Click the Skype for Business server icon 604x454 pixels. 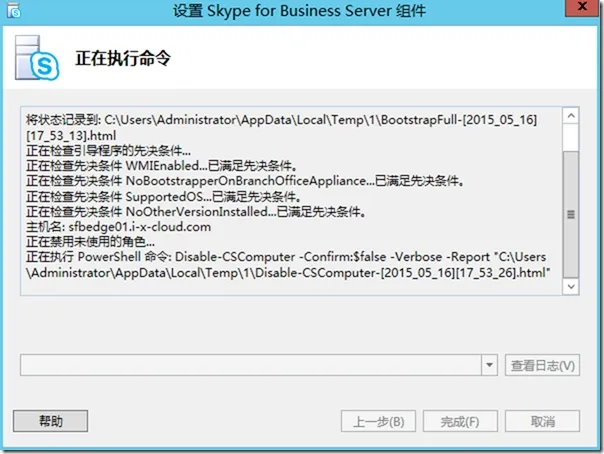tap(38, 61)
